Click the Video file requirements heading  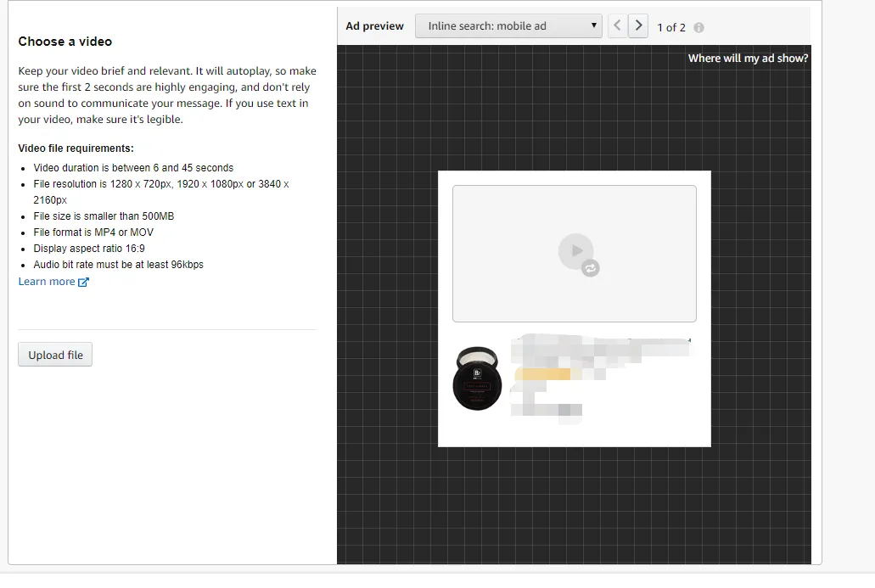(x=76, y=148)
